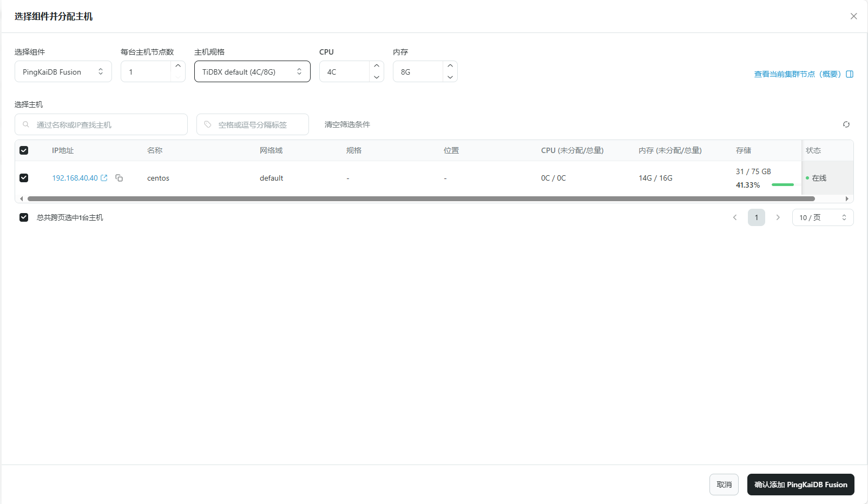Click the status column header
This screenshot has width=868, height=504.
813,150
